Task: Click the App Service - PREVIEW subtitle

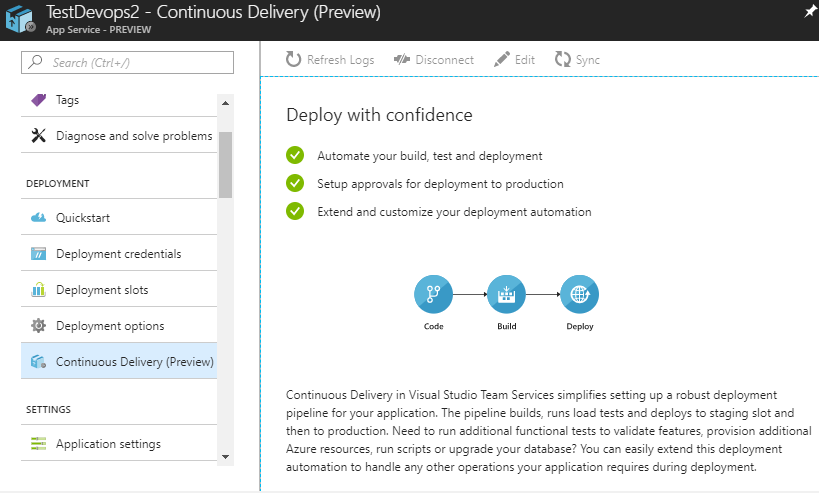Action: pos(98,30)
